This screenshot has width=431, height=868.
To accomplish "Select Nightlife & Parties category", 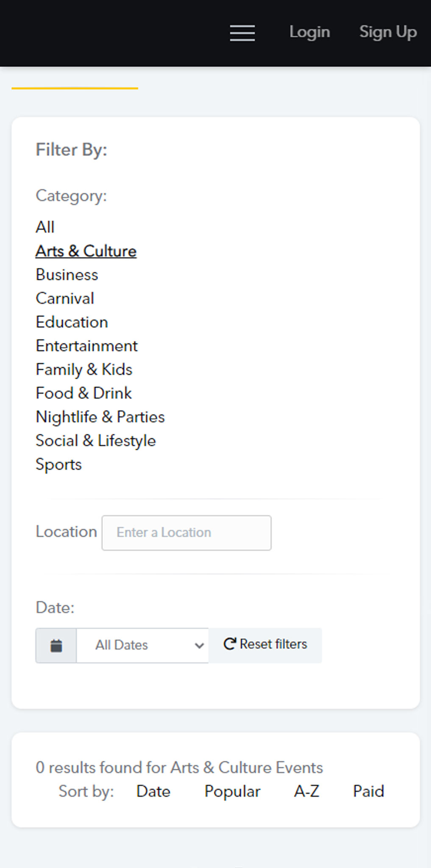I will coord(100,417).
